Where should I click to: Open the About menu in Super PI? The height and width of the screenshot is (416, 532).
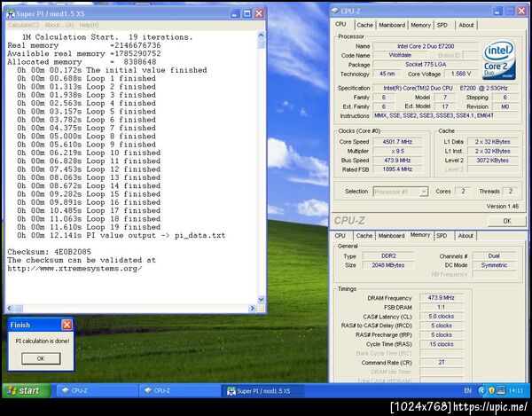59,25
